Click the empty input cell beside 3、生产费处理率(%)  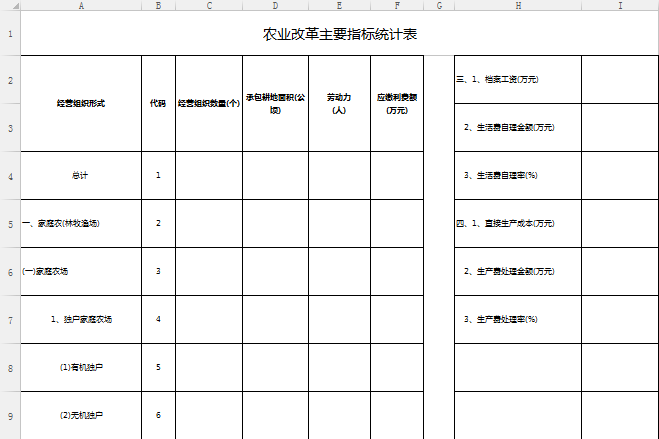tap(620, 319)
